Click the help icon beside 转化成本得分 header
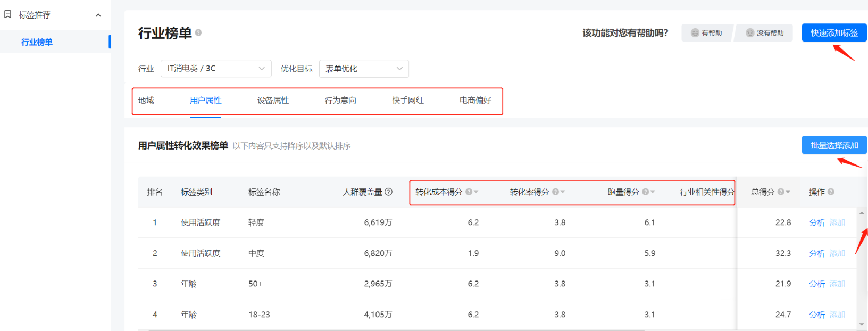 (469, 192)
